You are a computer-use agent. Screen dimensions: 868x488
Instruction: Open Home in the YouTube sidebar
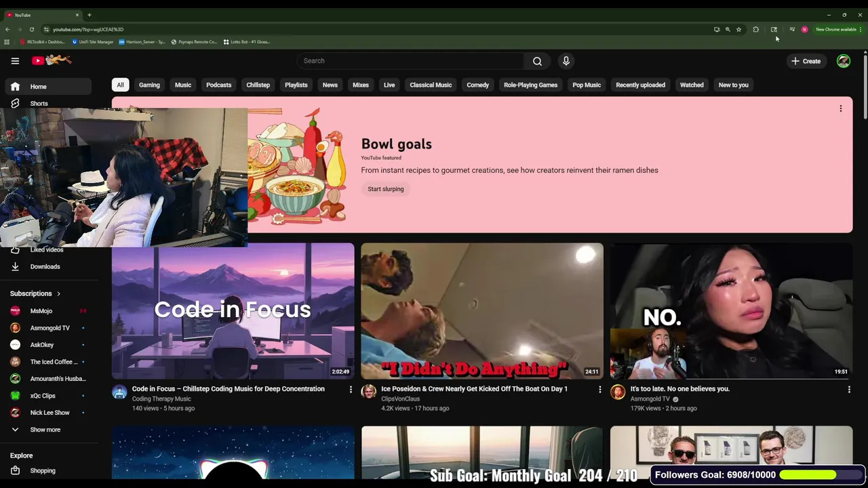[x=48, y=87]
